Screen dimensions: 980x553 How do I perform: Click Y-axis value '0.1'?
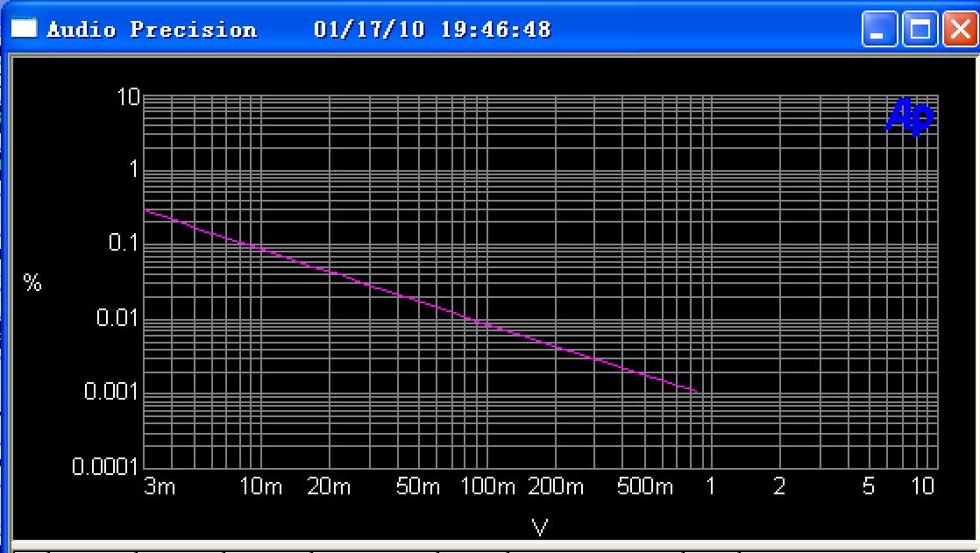coord(123,243)
